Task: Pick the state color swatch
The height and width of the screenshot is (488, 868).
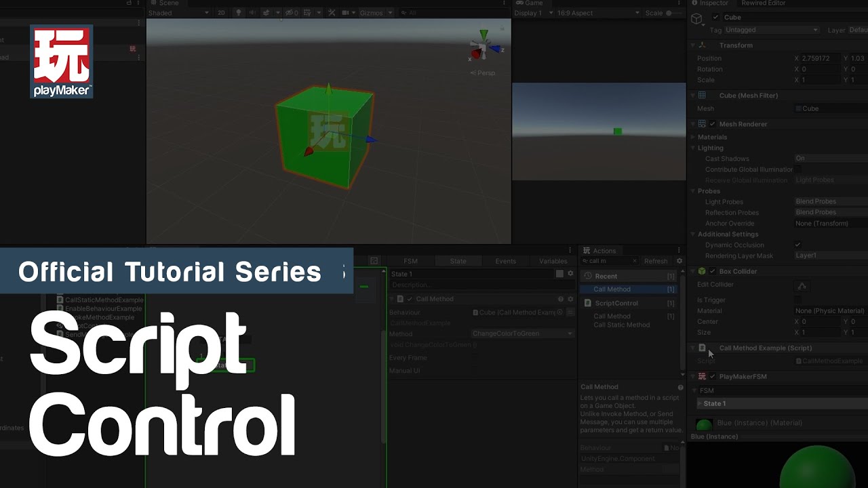Action: (559, 274)
